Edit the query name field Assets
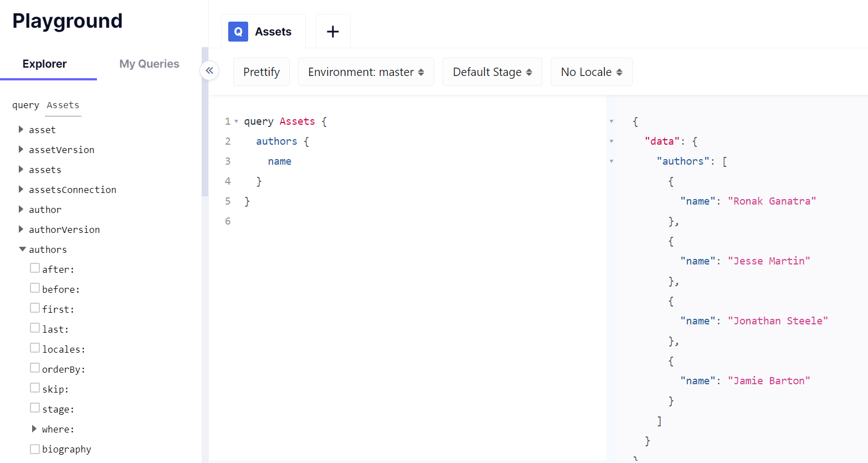This screenshot has width=868, height=463. coord(63,105)
